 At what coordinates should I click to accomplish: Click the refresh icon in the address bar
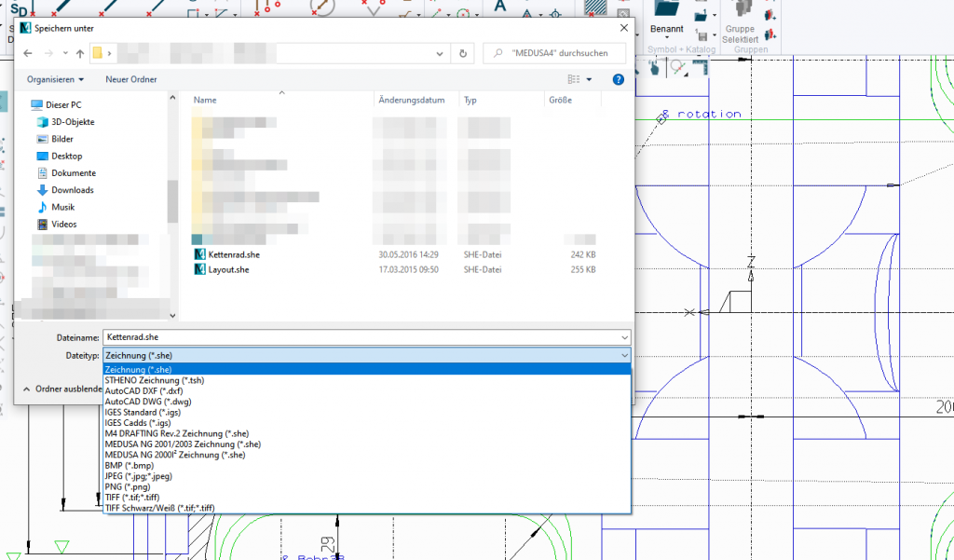[463, 53]
